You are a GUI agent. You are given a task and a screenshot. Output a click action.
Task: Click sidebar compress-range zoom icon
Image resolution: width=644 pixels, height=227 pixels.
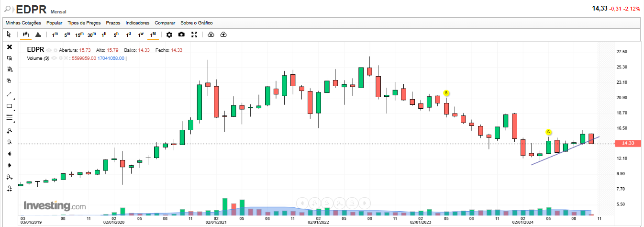click(x=9, y=189)
